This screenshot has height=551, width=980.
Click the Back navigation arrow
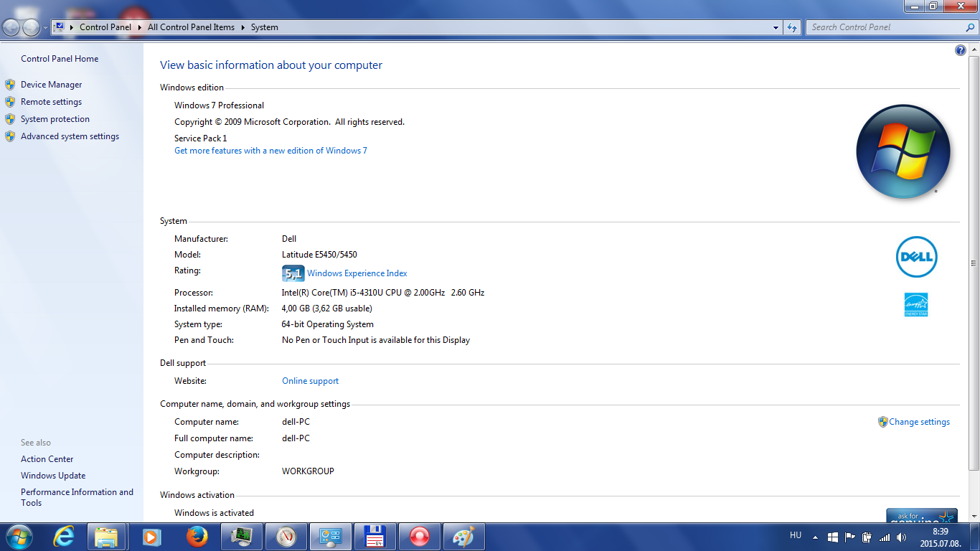pos(11,27)
